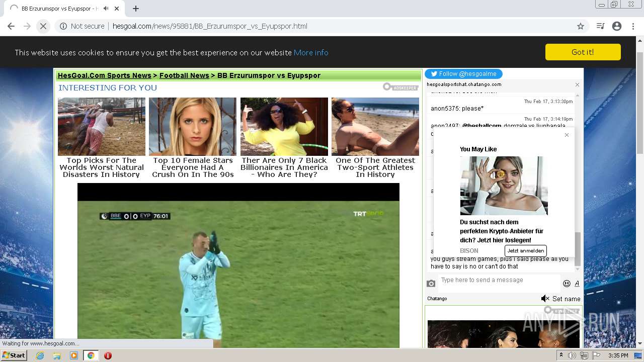Viewport: 644px width, 362px height.
Task: Open Chrome three-dot menu
Action: pyautogui.click(x=633, y=26)
